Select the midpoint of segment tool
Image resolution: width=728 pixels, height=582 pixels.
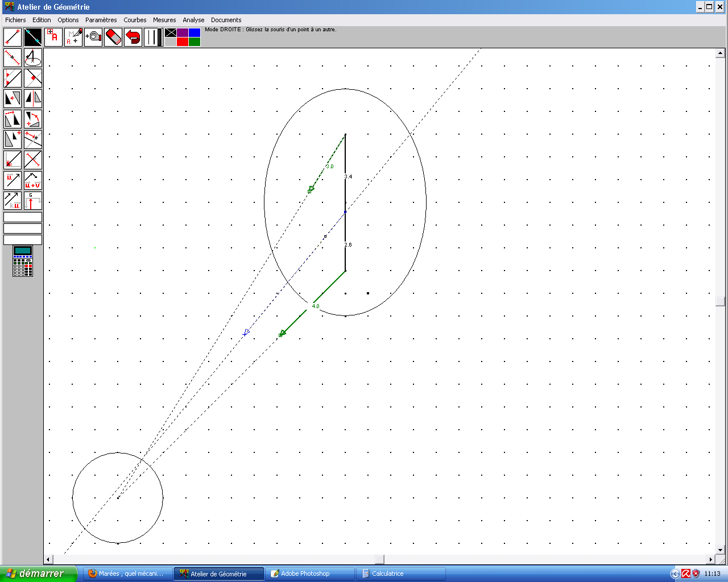pos(13,57)
